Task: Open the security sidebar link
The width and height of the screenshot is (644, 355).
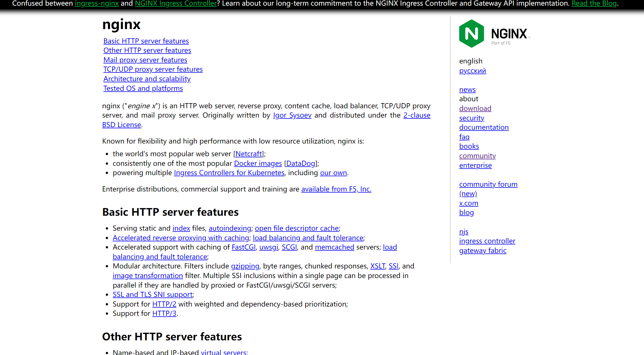Action: tap(471, 118)
